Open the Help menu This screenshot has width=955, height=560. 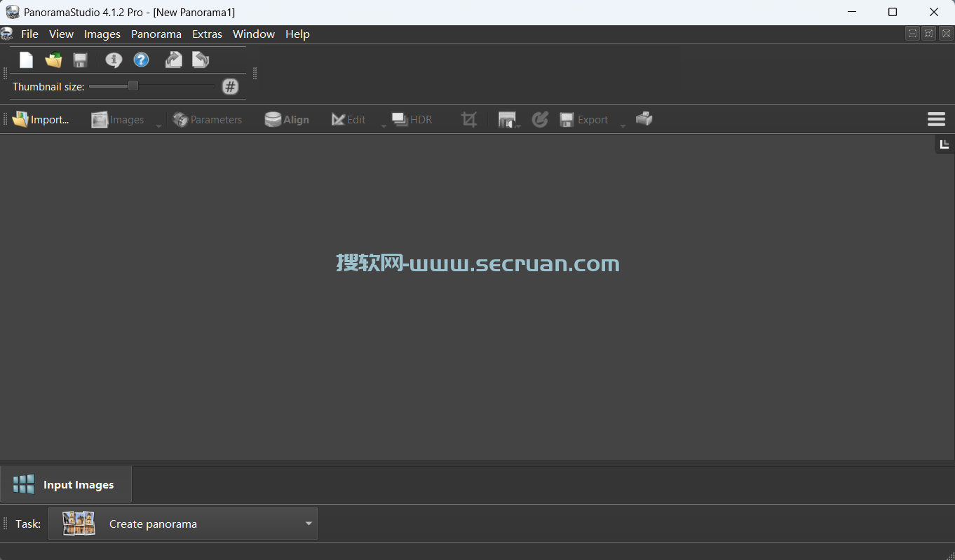tap(297, 34)
